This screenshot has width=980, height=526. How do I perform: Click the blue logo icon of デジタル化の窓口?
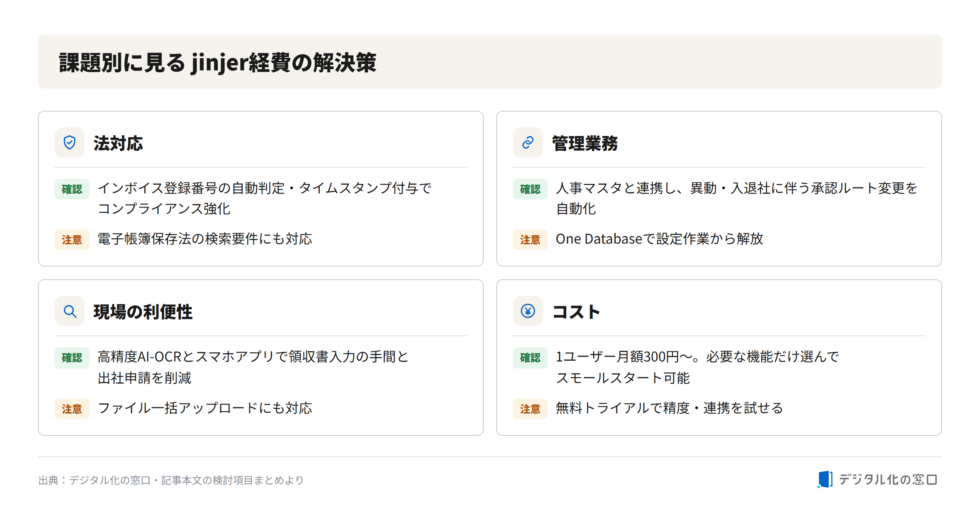pyautogui.click(x=825, y=479)
